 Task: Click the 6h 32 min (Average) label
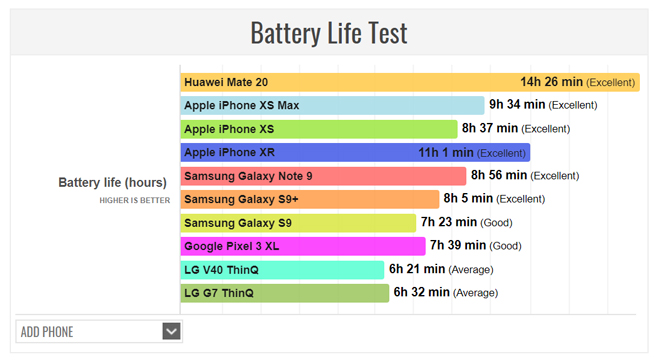pos(446,292)
